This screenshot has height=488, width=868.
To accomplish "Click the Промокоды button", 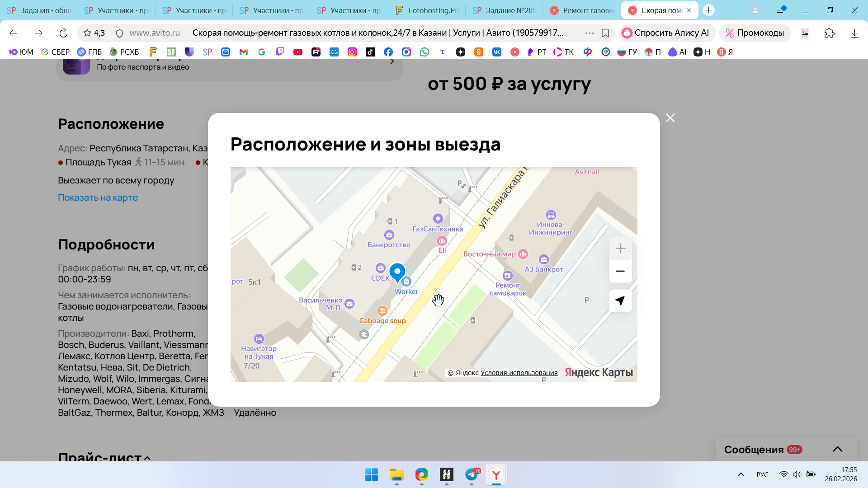I will click(755, 33).
